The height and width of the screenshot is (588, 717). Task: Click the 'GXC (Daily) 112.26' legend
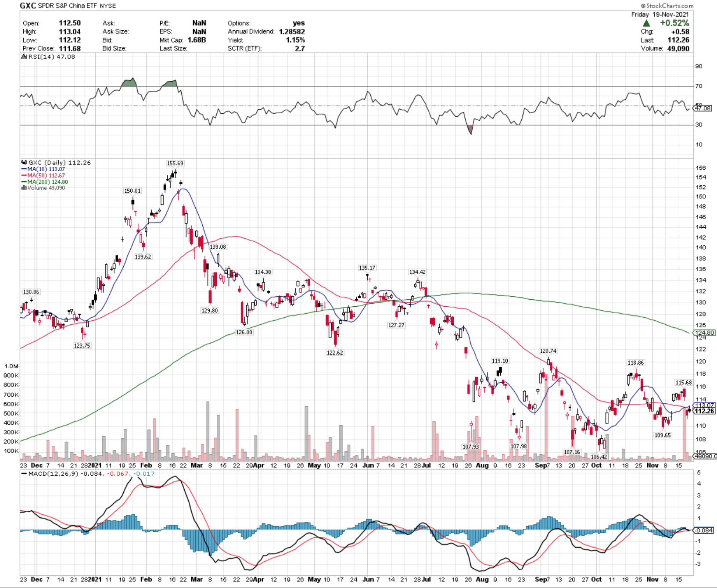(x=59, y=162)
